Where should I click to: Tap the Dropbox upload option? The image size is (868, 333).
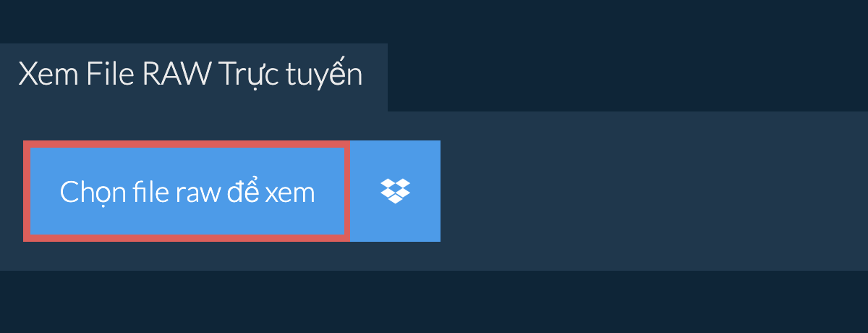click(x=395, y=191)
